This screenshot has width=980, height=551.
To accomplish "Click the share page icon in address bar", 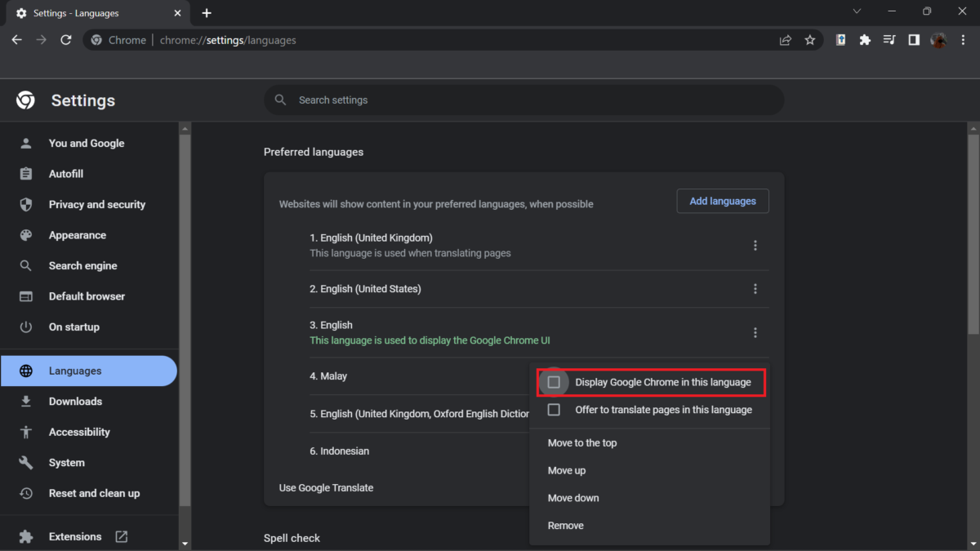I will coord(785,40).
